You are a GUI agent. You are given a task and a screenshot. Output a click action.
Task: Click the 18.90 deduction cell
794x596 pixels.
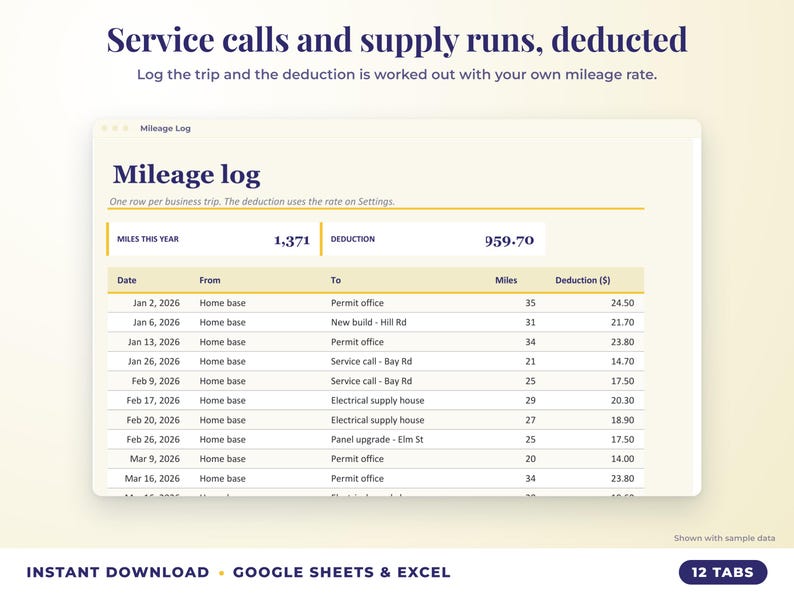click(622, 420)
